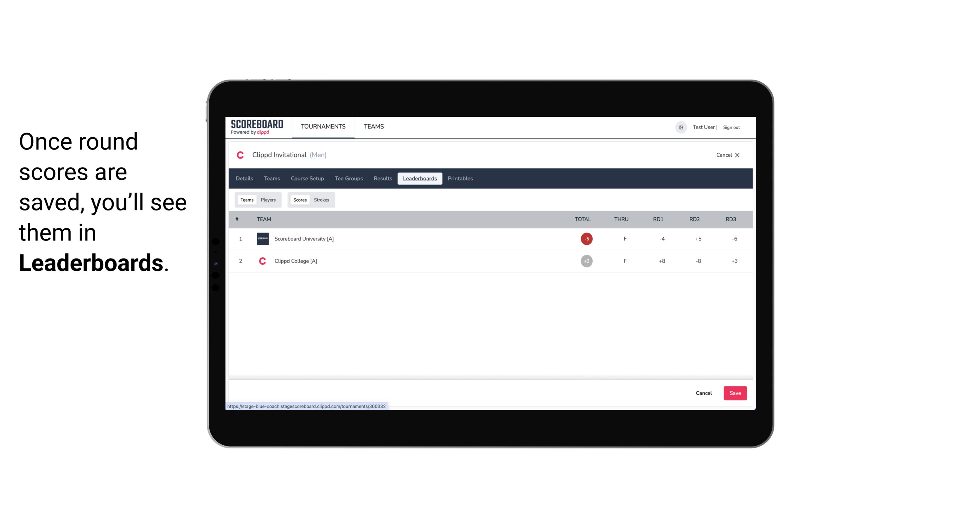
Task: Open the Tee Groups tab
Action: click(x=349, y=179)
